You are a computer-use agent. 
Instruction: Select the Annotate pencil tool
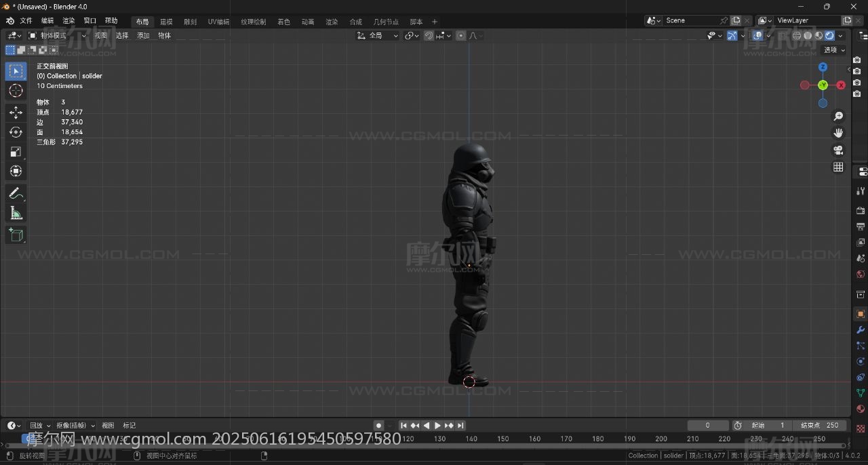16,193
